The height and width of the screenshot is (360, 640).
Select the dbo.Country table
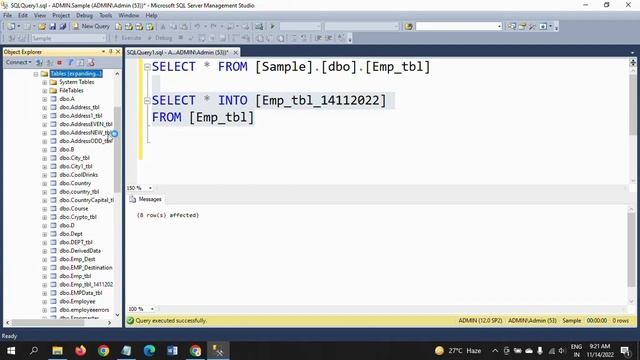coord(75,183)
